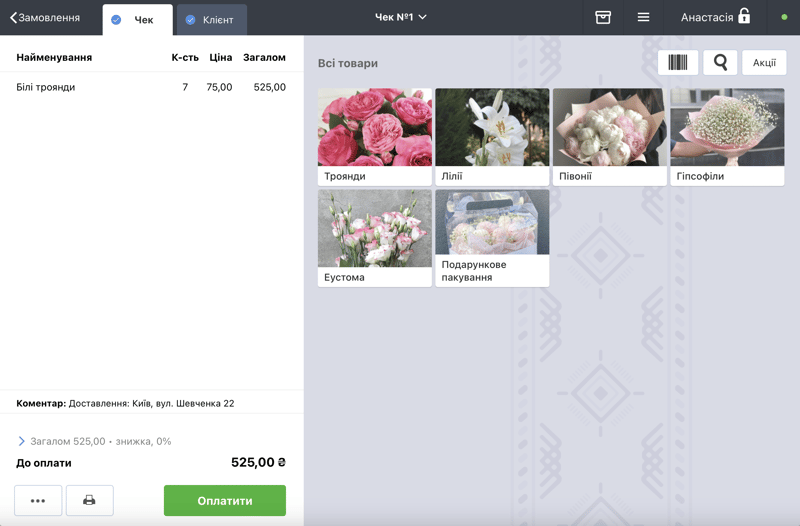800x526 pixels.
Task: Choose the Подарункове пакування category
Action: click(492, 238)
